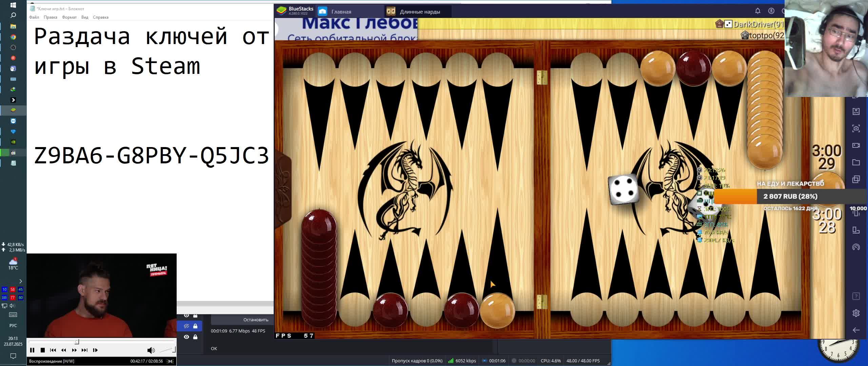
Task: Open BlueStacks settings gear
Action: click(856, 313)
